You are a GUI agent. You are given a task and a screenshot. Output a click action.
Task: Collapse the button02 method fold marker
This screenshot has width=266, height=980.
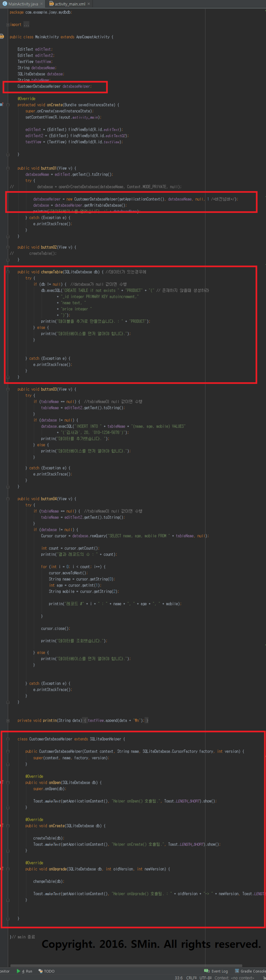point(8,247)
